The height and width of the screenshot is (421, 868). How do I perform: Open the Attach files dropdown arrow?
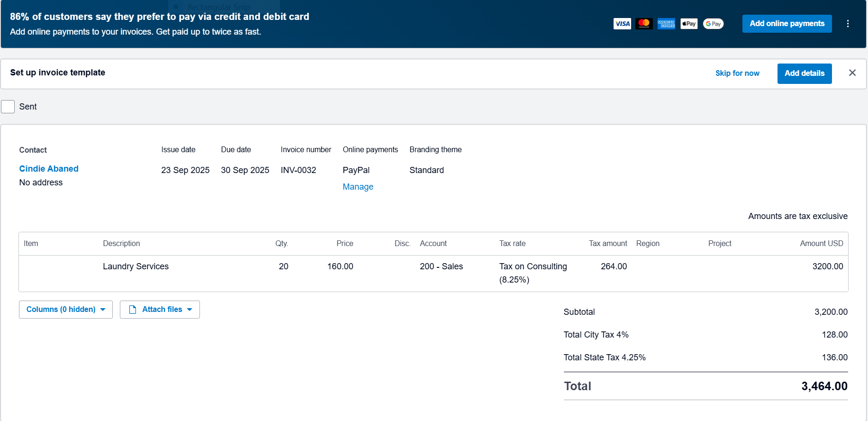(190, 310)
